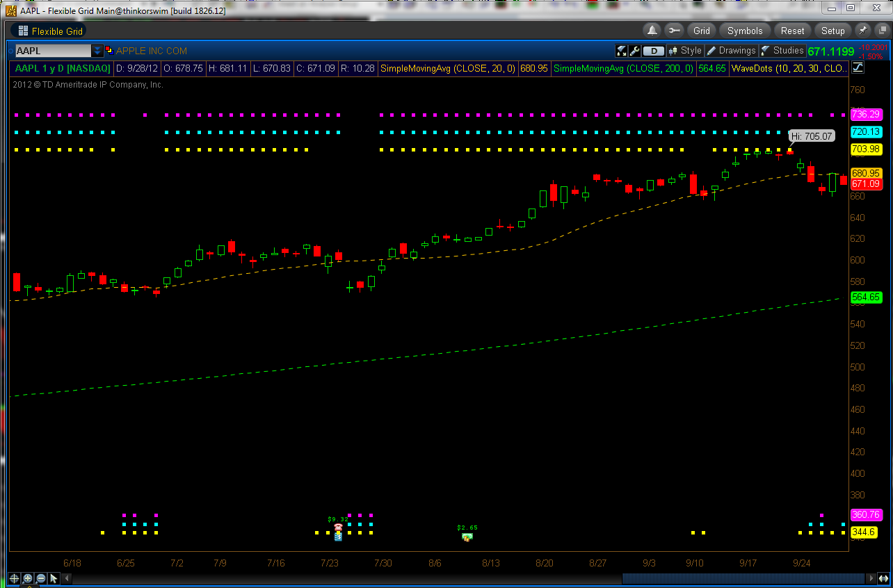Click the C: 671.09 close value
The image size is (893, 588).
click(314, 68)
